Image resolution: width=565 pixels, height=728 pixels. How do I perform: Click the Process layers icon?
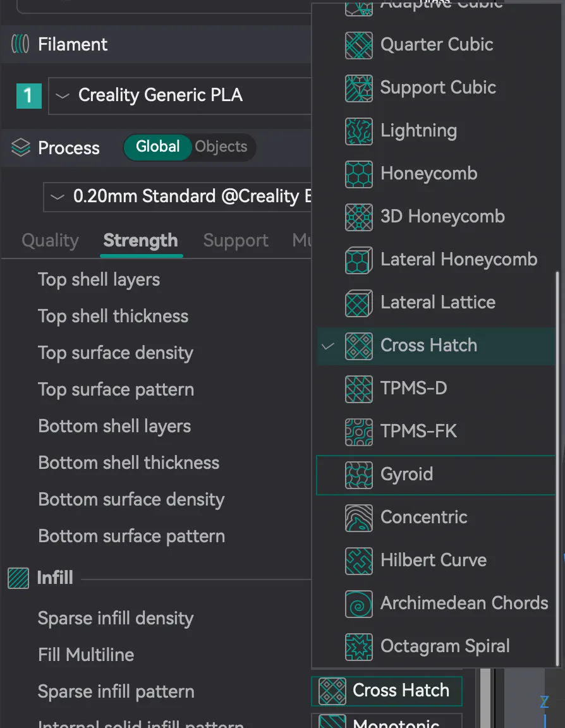click(20, 148)
